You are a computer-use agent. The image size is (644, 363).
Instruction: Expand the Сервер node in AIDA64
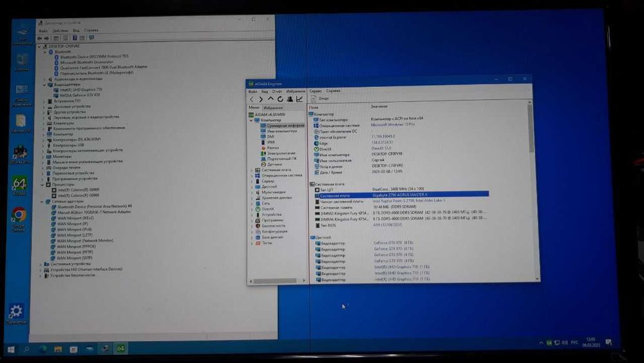[252, 181]
